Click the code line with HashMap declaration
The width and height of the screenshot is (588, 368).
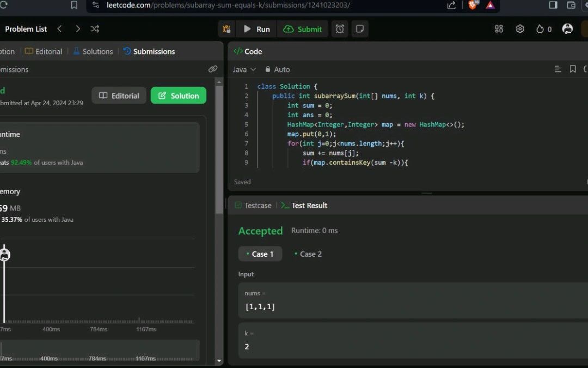coord(376,125)
